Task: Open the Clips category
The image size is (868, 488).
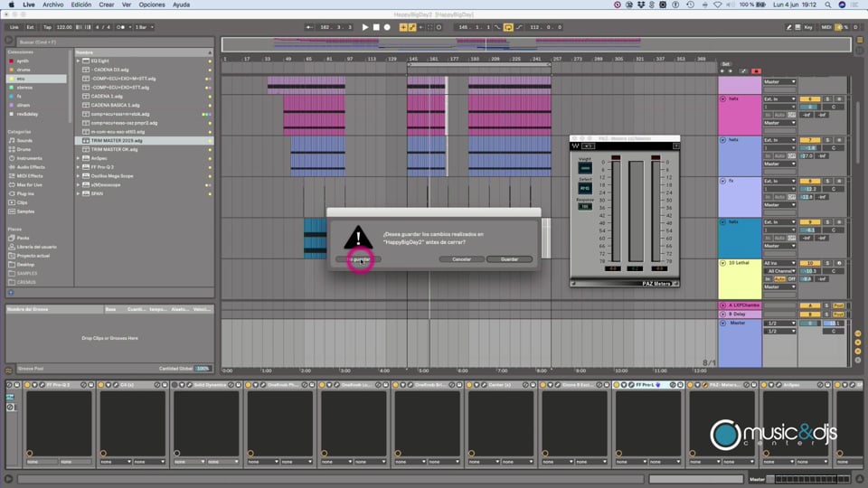Action: 22,202
